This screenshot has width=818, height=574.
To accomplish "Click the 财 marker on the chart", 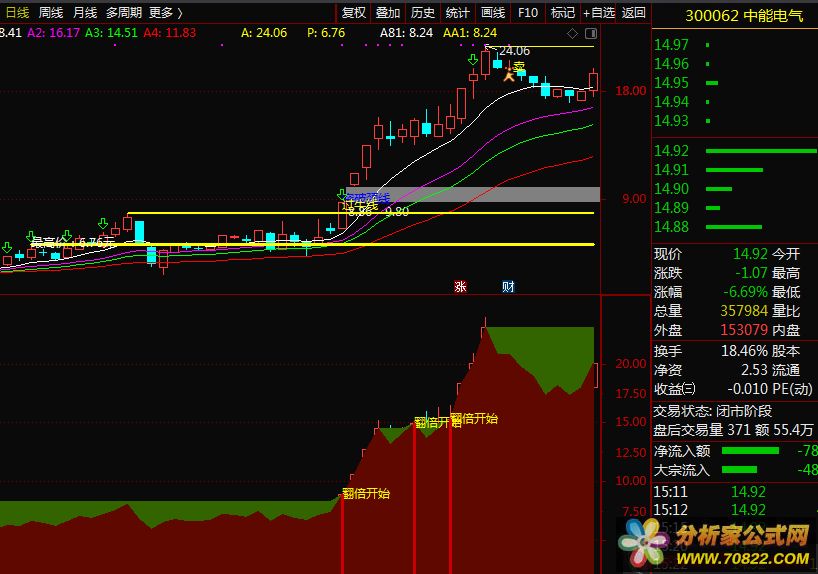I will [x=508, y=286].
